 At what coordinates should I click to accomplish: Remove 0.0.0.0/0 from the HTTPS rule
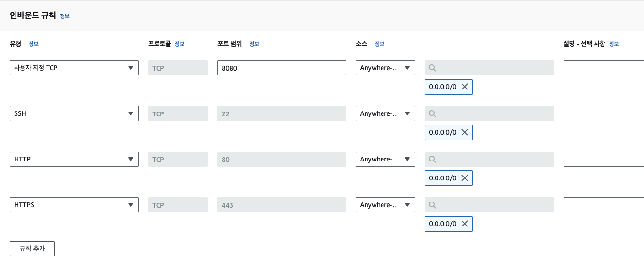(465, 224)
